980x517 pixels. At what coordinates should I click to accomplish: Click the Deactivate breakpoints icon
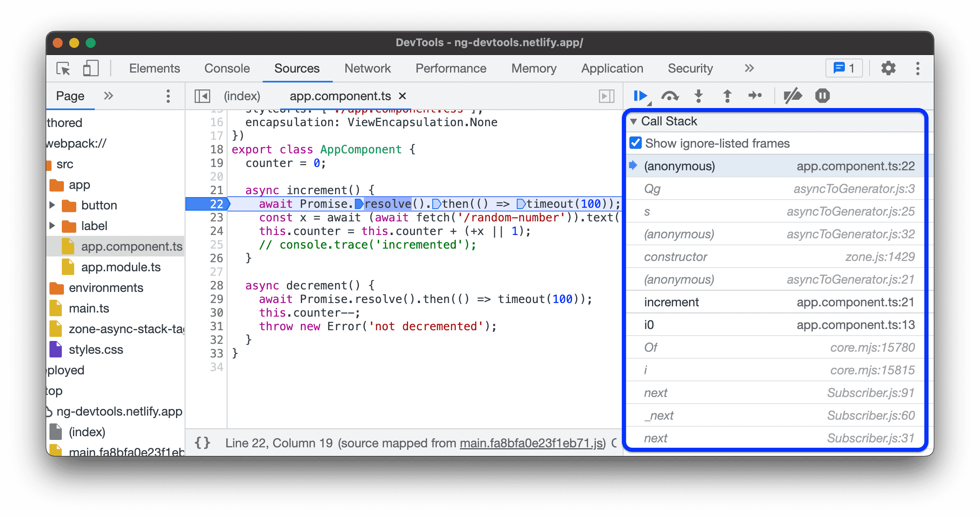[794, 96]
